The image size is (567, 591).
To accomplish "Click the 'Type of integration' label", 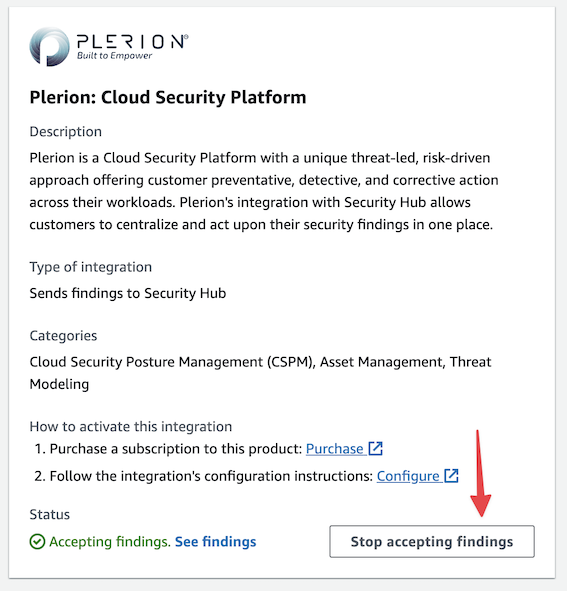I will [90, 267].
